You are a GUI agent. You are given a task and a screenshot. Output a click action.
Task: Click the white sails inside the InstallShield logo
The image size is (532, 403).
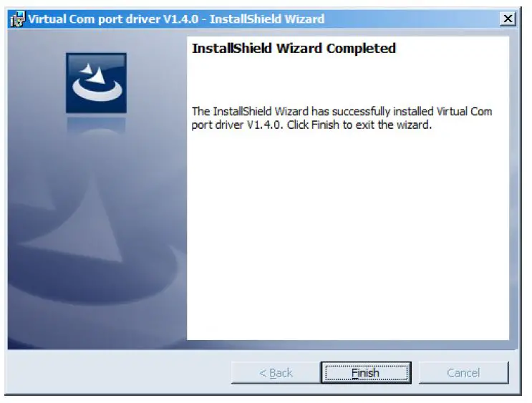tap(93, 74)
